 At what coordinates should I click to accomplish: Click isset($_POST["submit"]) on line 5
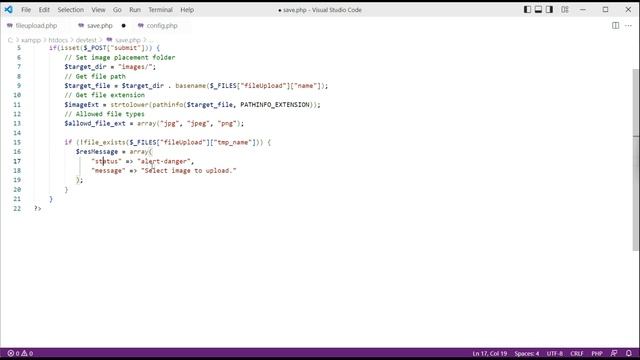pyautogui.click(x=104, y=48)
